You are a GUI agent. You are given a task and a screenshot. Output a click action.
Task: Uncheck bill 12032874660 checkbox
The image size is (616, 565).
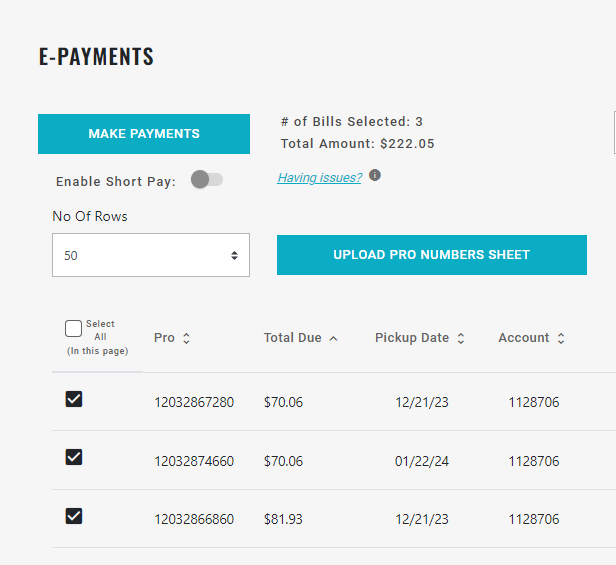coord(73,458)
